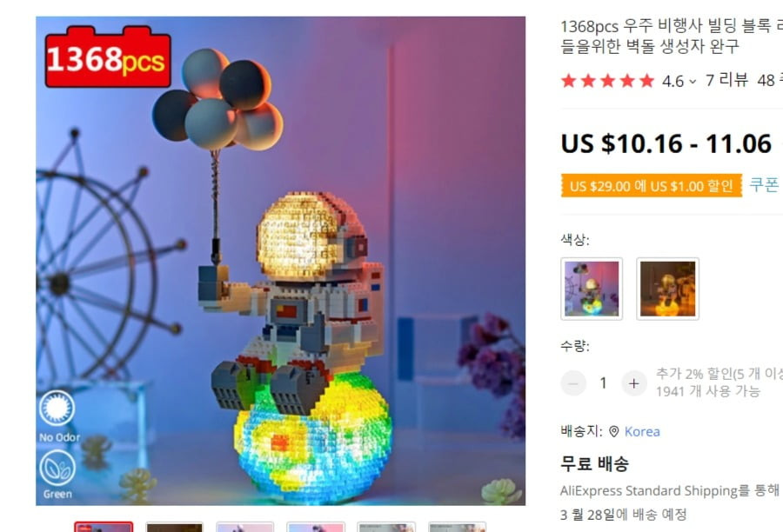This screenshot has height=532, width=783.
Task: Select the first red-outlined gallery thumbnail
Action: coord(104,527)
